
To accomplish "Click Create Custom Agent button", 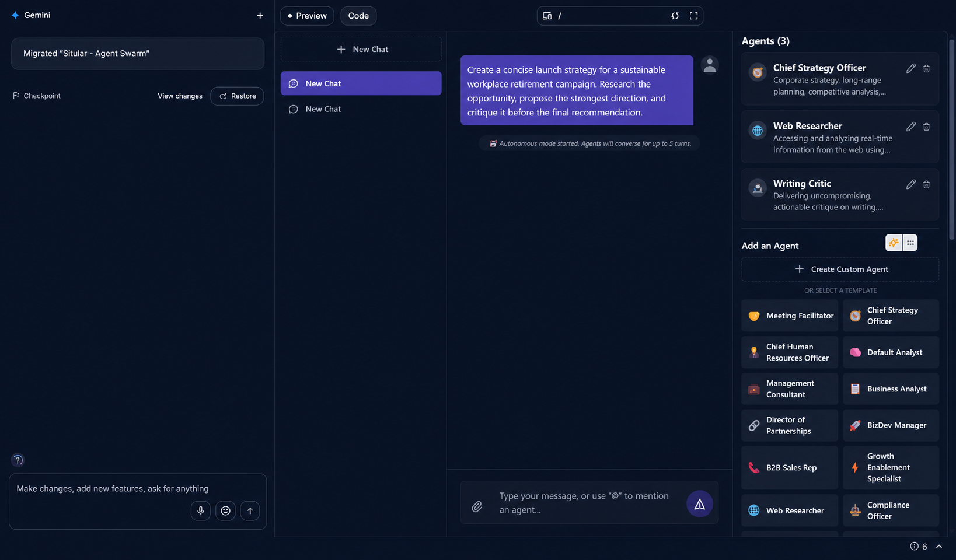I will (840, 269).
